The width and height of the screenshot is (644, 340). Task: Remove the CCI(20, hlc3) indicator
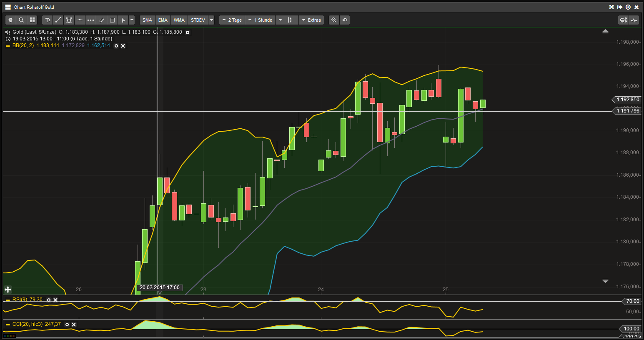[73, 324]
